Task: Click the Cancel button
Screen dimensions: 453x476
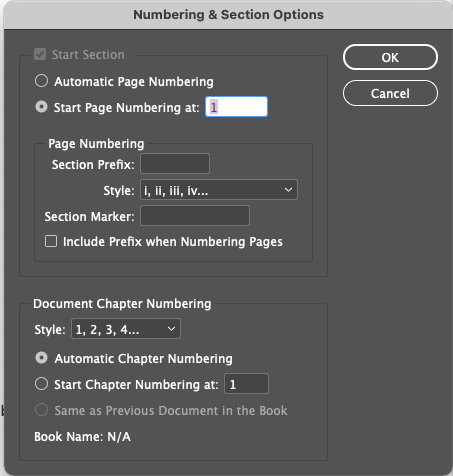Action: point(390,93)
